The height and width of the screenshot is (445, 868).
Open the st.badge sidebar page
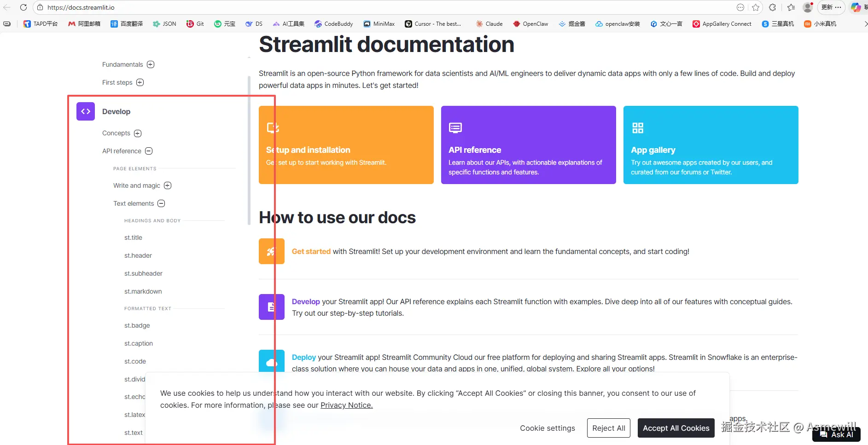[x=137, y=325]
